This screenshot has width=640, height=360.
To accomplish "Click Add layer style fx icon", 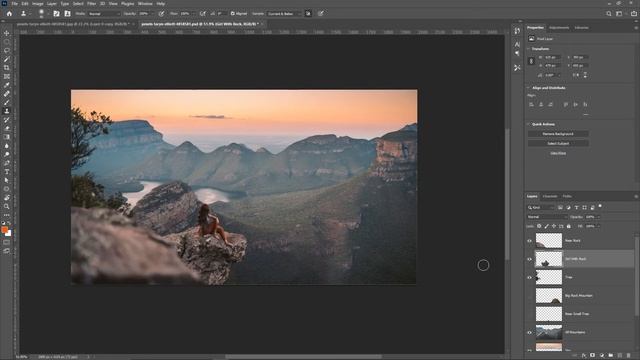I will 584,356.
